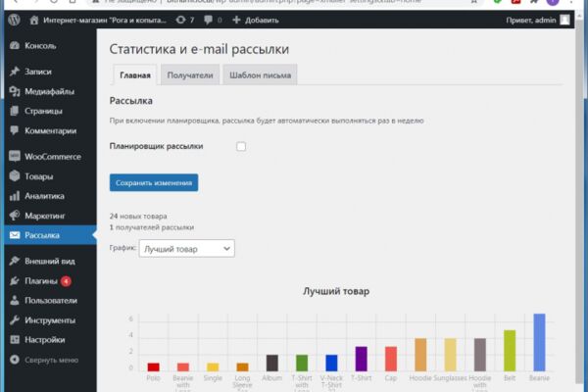This screenshot has width=588, height=392.
Task: Open the Маркетинг menu item
Action: (x=50, y=216)
